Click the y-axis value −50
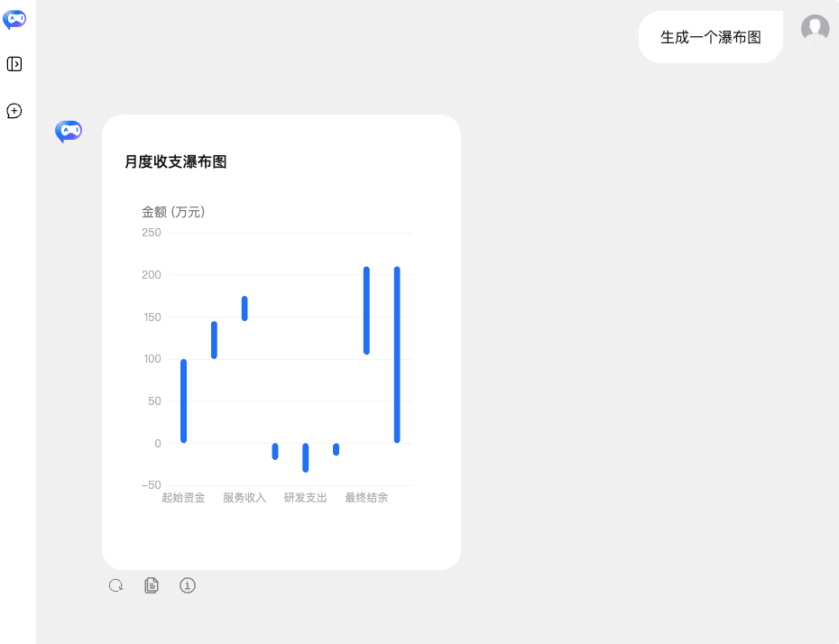This screenshot has height=644, width=839. point(152,485)
